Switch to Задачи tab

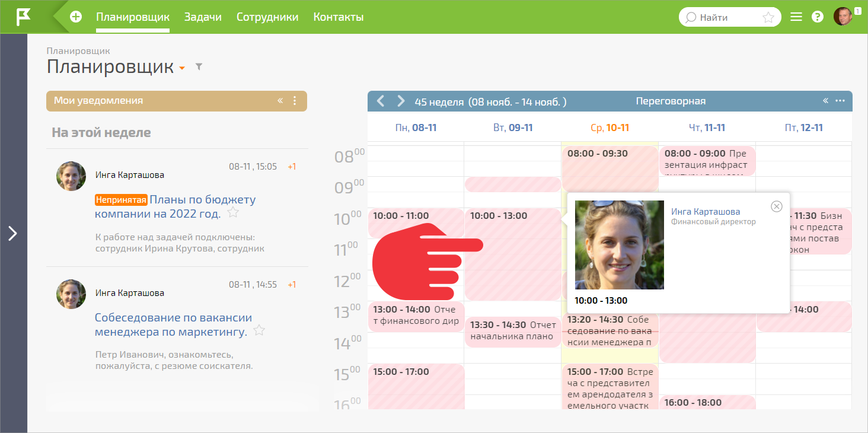coord(203,17)
